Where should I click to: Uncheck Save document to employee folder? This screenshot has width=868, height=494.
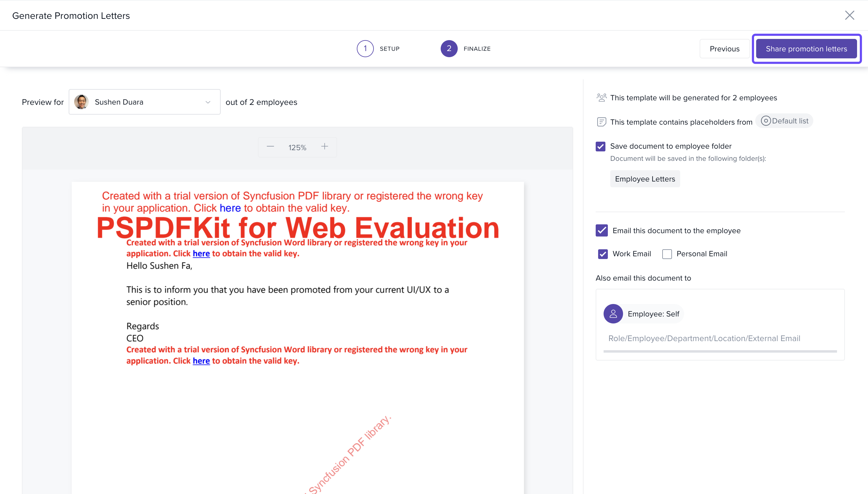600,146
